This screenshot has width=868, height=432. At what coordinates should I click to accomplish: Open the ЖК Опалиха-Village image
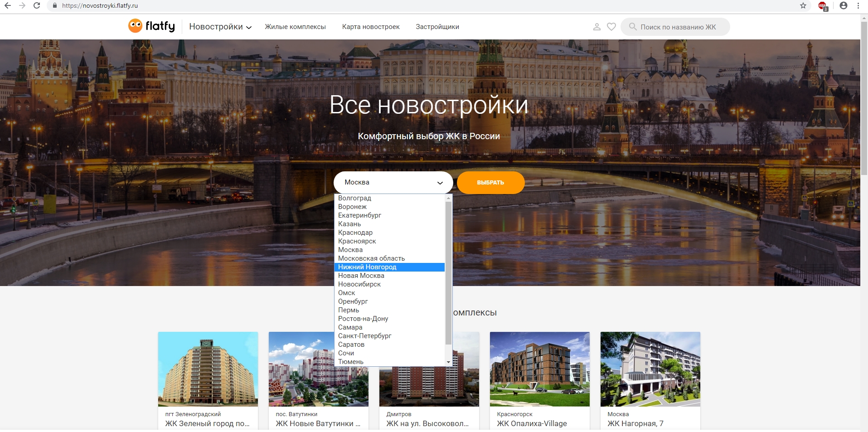click(540, 369)
